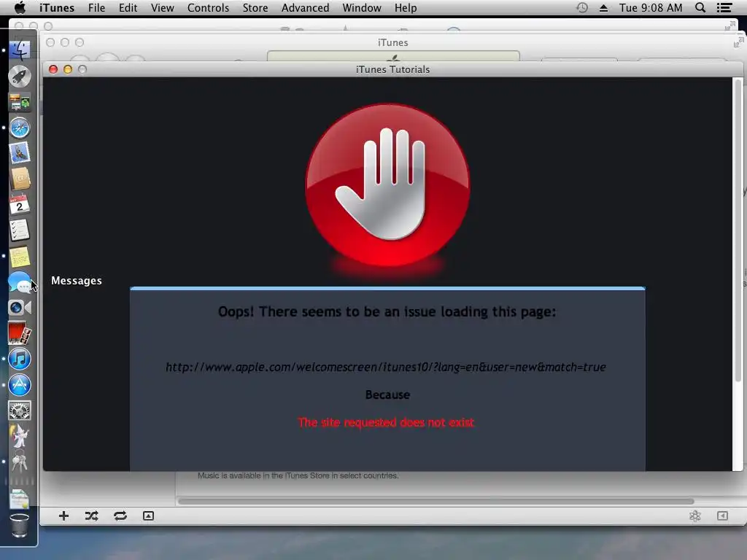Open Mail stamp icon in Dock
The height and width of the screenshot is (560, 747).
(20, 153)
